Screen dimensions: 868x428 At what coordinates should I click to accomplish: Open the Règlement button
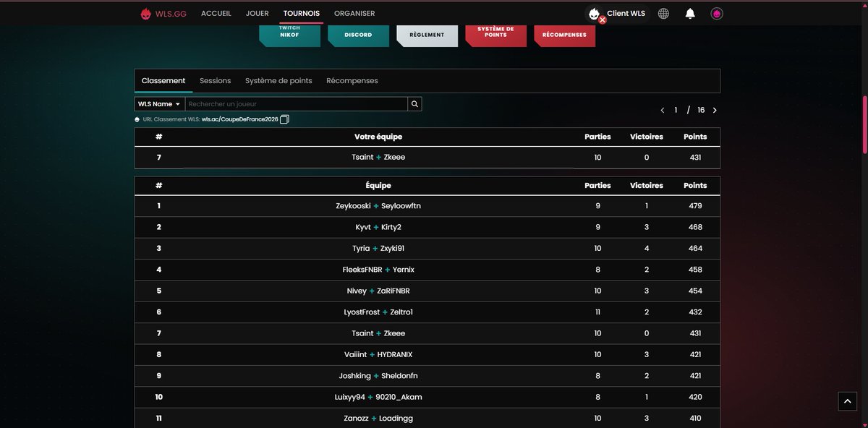[x=427, y=35]
